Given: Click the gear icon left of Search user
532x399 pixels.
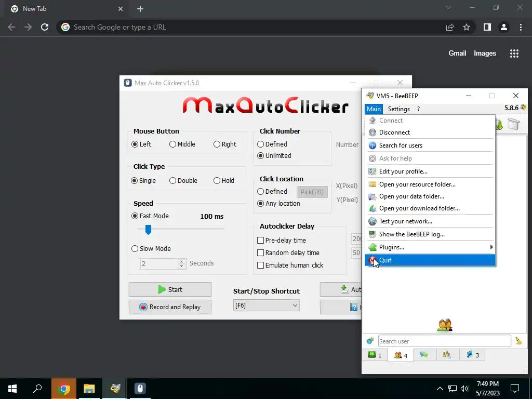Looking at the screenshot, I should pos(370,341).
